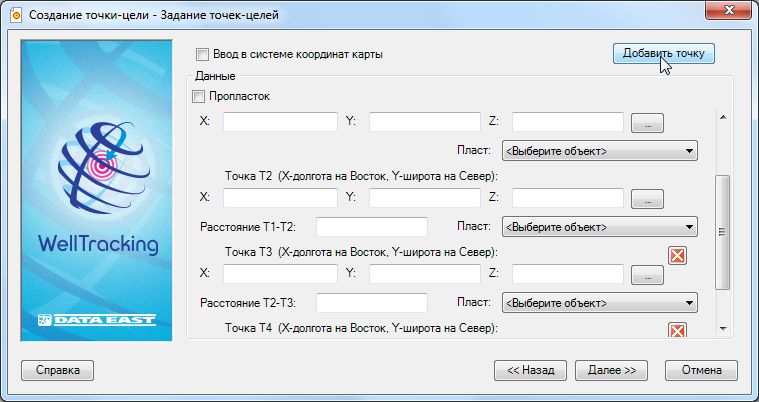Click the dialog title bar icon
Screen dimensions: 759x402
(x=14, y=14)
